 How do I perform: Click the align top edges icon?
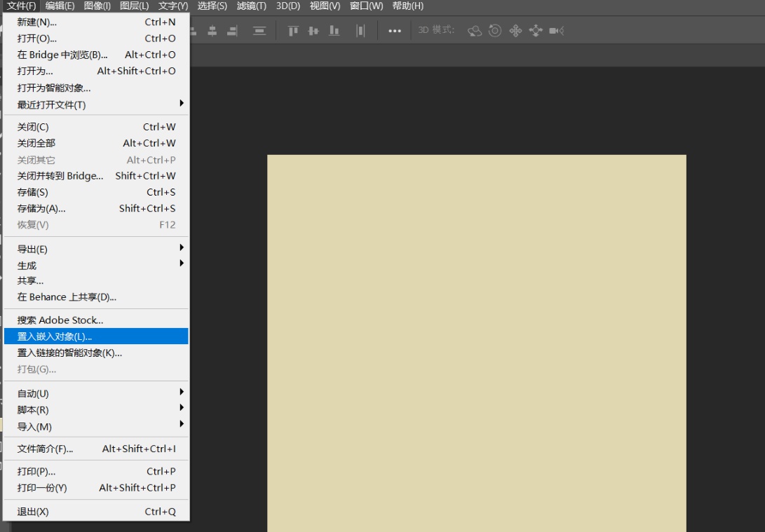293,31
